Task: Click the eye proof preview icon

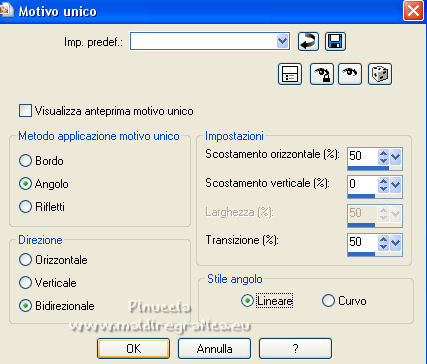Action: coord(350,74)
